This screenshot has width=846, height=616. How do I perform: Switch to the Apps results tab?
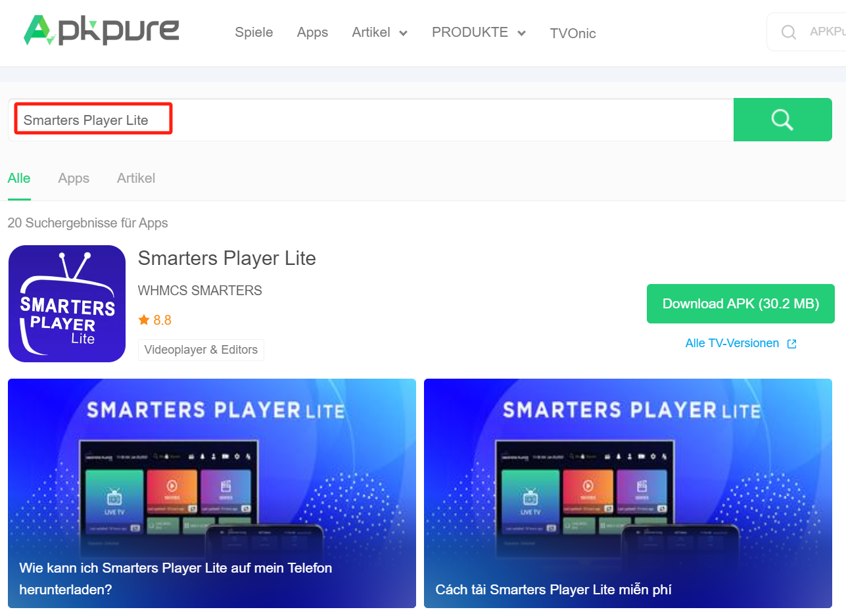73,178
